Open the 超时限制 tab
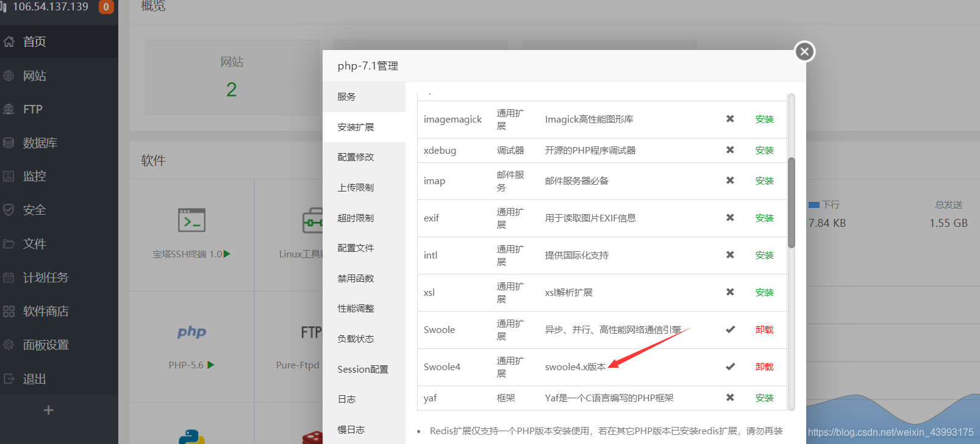The width and height of the screenshot is (980, 444). click(364, 218)
